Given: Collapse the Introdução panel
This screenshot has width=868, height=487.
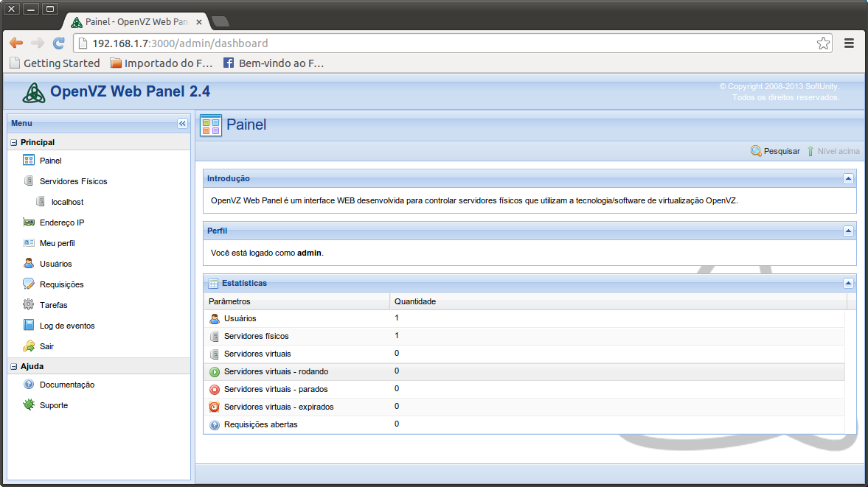Looking at the screenshot, I should click(848, 178).
